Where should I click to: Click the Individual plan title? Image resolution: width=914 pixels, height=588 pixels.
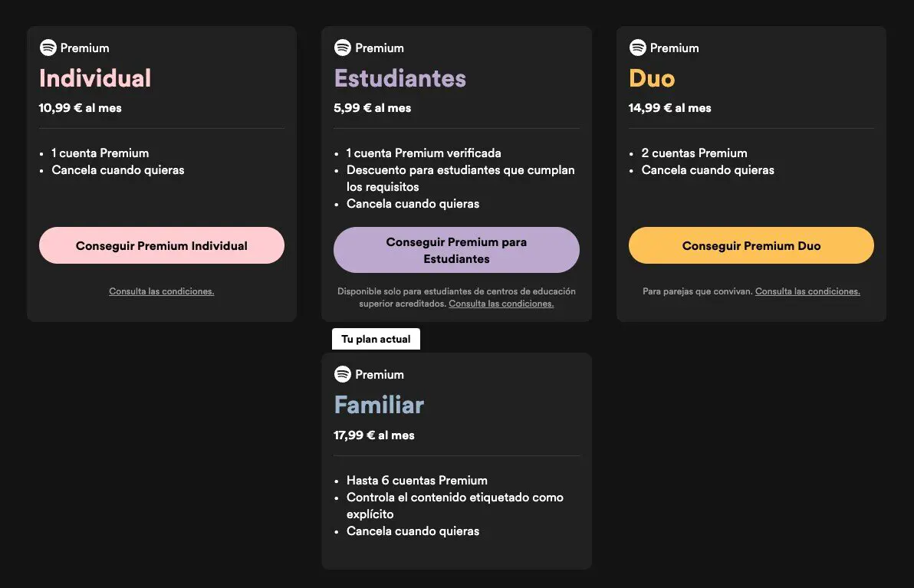(95, 79)
